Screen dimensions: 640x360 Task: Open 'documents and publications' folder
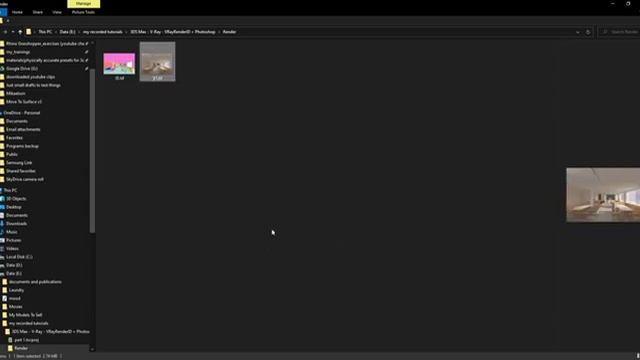(x=35, y=282)
